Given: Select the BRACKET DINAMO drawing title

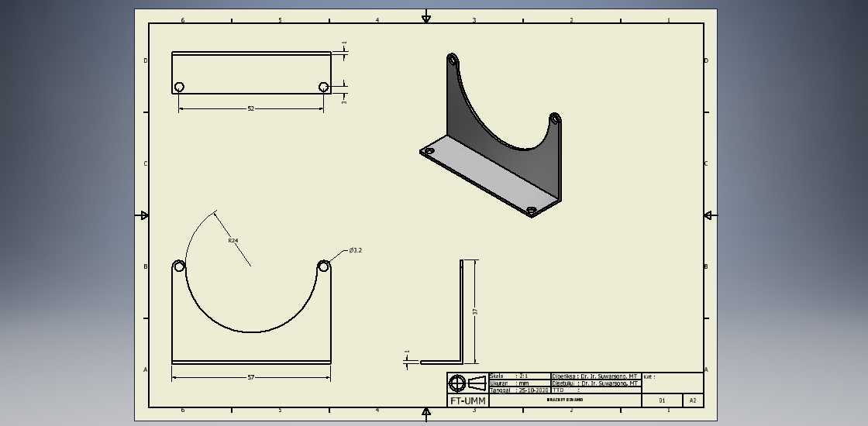Looking at the screenshot, I should pos(565,400).
